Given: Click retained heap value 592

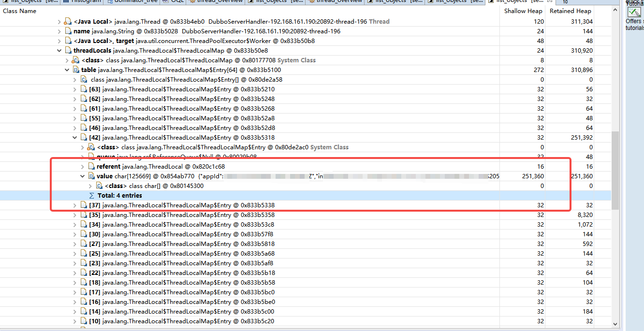Looking at the screenshot, I should click(588, 244).
